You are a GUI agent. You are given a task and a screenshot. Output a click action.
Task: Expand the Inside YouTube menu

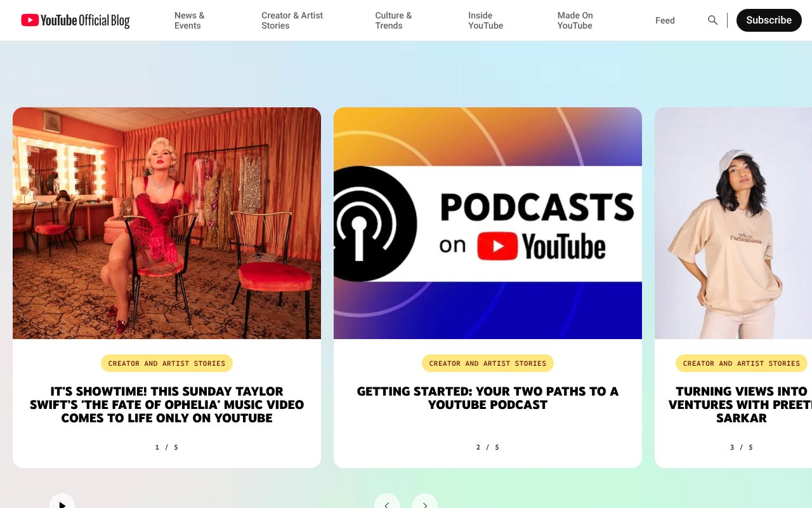coord(485,20)
